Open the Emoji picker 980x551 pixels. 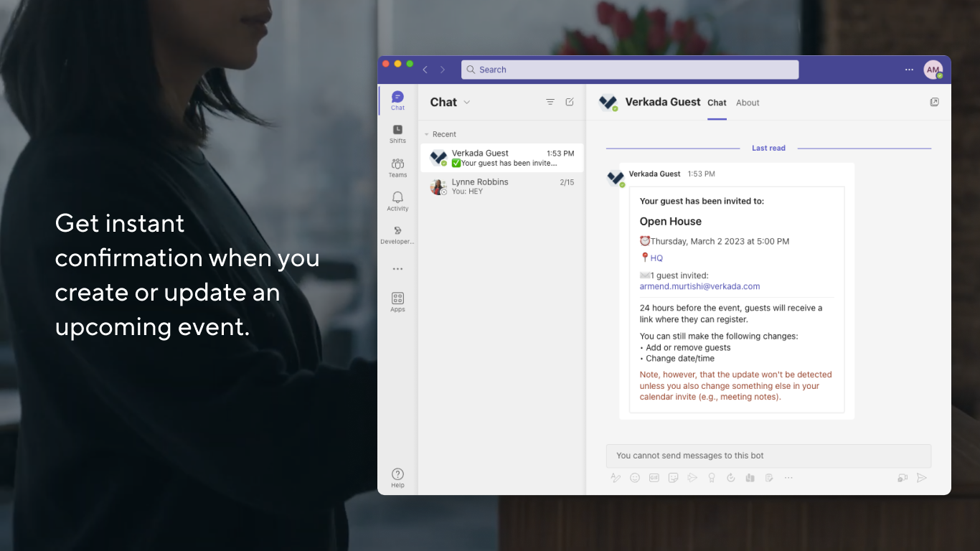click(635, 478)
